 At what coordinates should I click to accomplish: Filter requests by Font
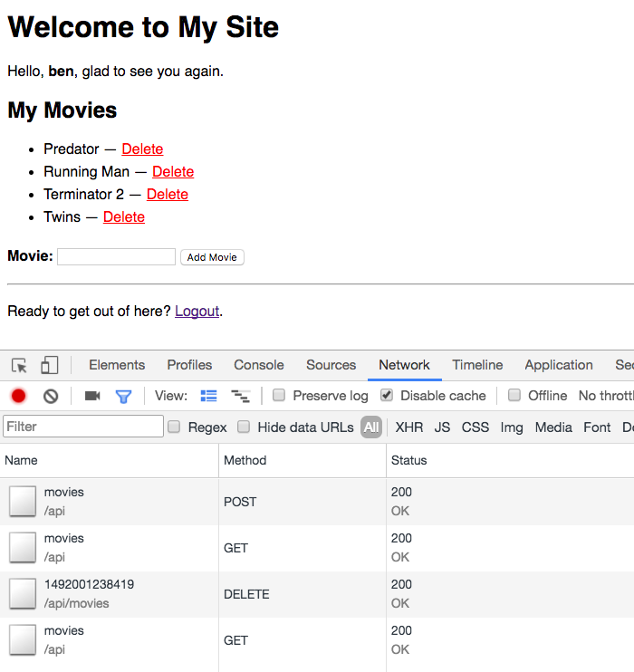pyautogui.click(x=597, y=427)
